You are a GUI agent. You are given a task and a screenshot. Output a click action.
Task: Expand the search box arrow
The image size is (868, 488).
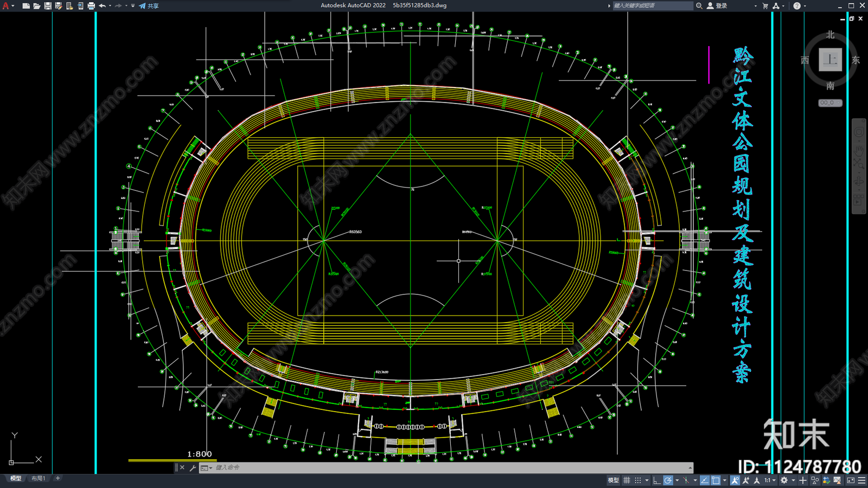[609, 5]
